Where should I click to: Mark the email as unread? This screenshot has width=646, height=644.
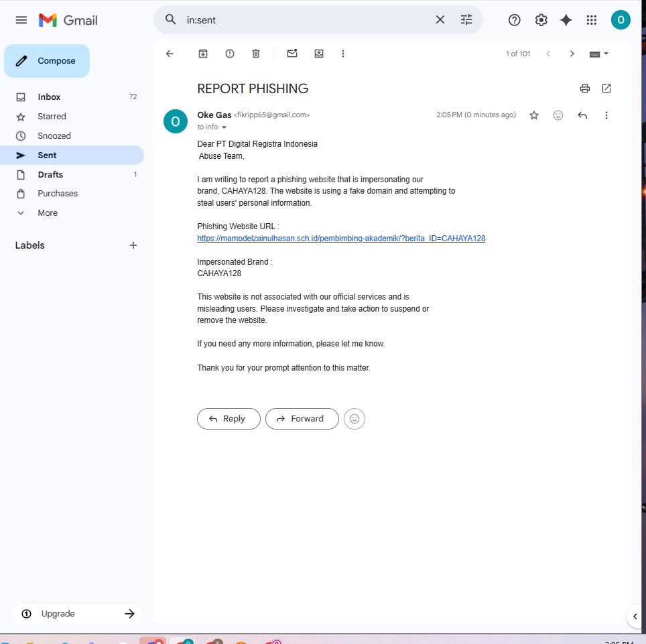292,54
